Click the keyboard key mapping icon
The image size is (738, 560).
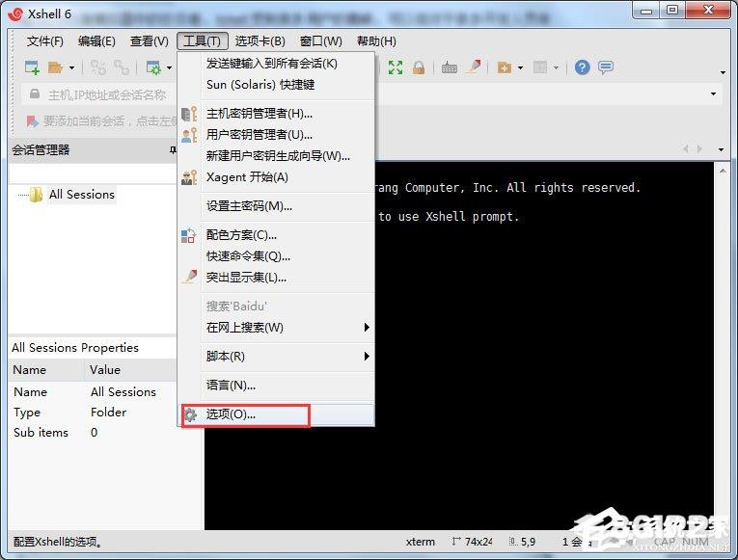[449, 67]
